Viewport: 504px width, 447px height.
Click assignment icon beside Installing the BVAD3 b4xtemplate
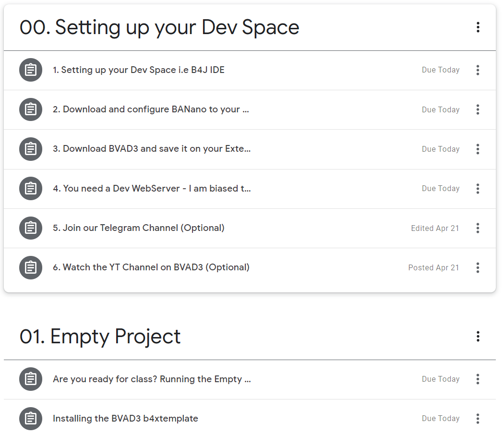(x=31, y=419)
